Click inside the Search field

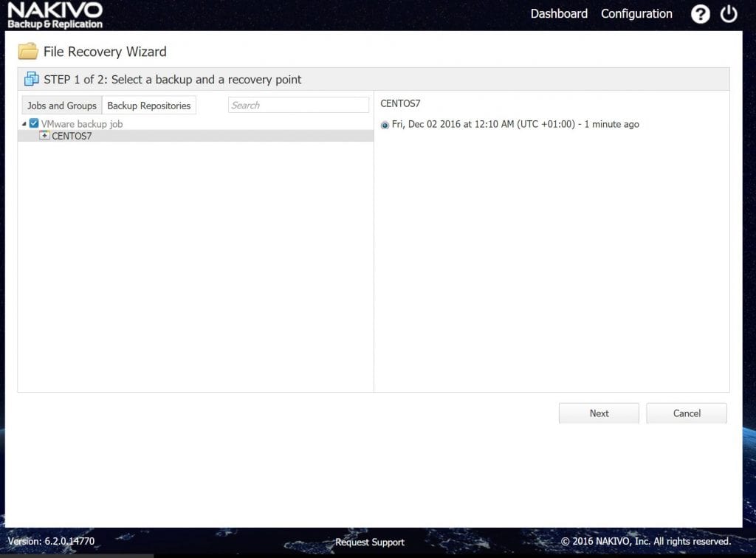pyautogui.click(x=298, y=105)
